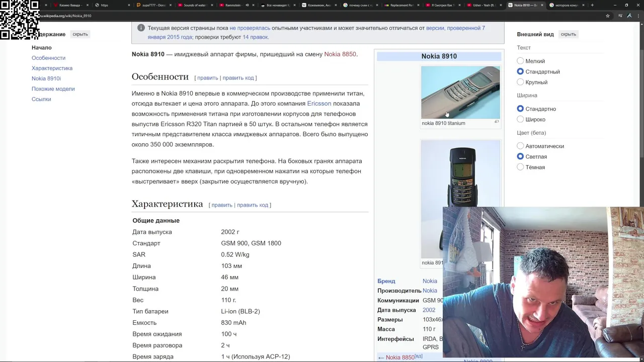Close the Sounds of water tab

[x=212, y=5]
